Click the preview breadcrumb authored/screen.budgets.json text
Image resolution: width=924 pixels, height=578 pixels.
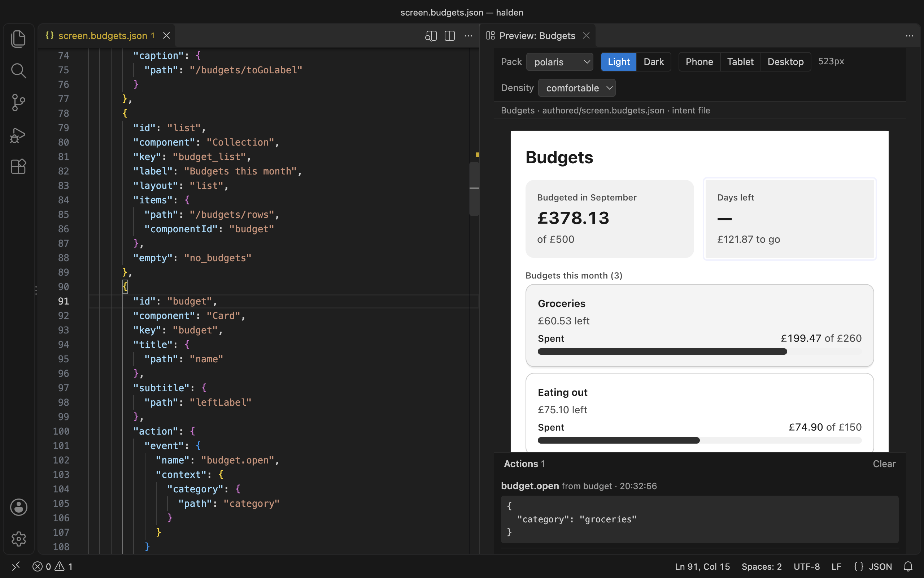(603, 111)
